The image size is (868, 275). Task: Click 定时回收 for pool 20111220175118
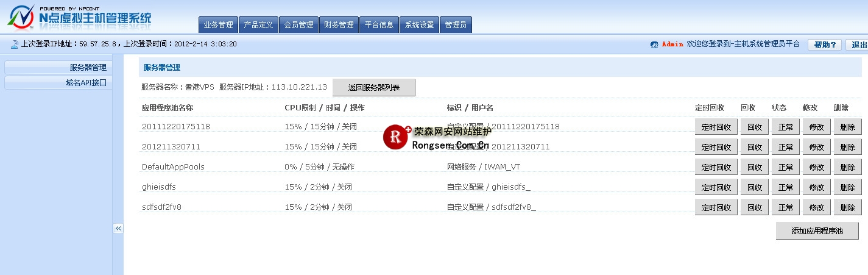[x=716, y=127]
